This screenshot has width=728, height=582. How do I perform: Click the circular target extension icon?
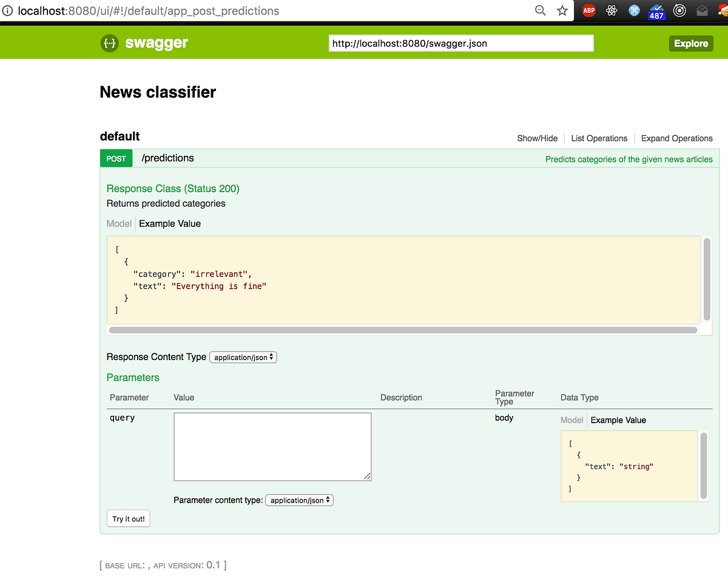[x=679, y=10]
